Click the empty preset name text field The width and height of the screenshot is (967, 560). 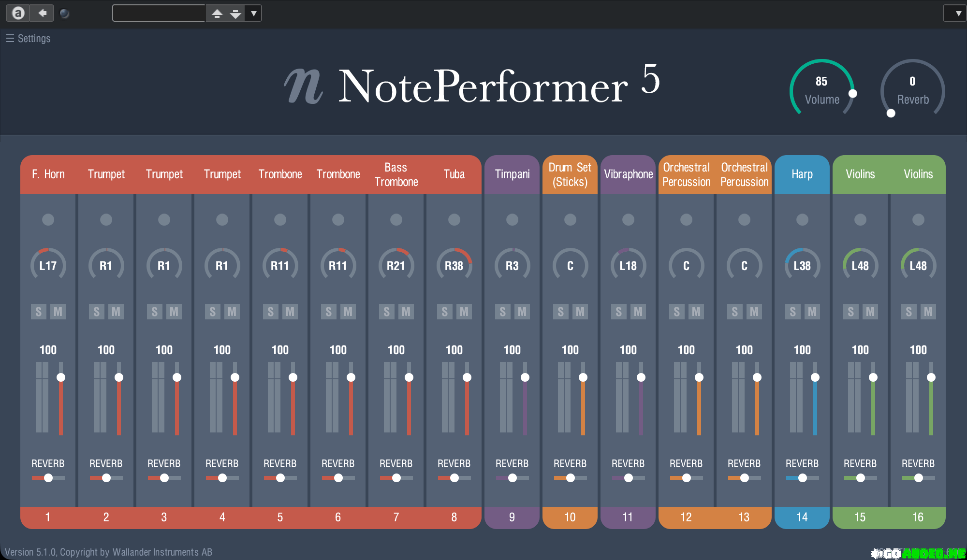pyautogui.click(x=159, y=14)
